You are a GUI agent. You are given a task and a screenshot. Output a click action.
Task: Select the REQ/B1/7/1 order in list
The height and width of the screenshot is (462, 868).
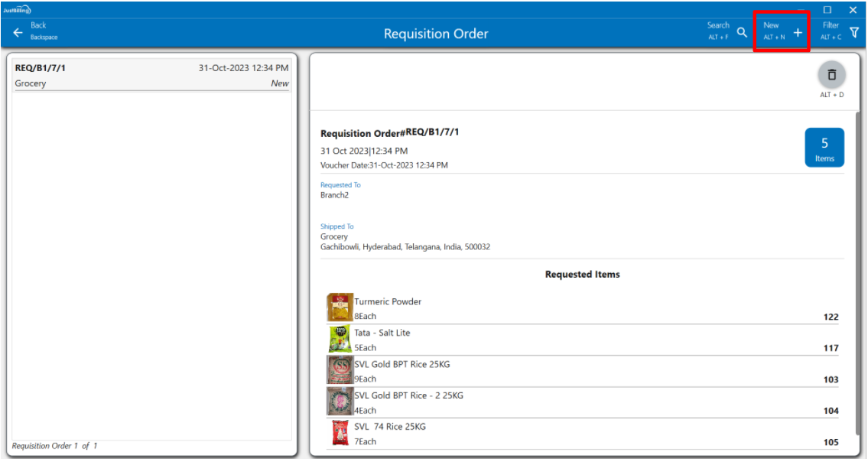coord(151,76)
